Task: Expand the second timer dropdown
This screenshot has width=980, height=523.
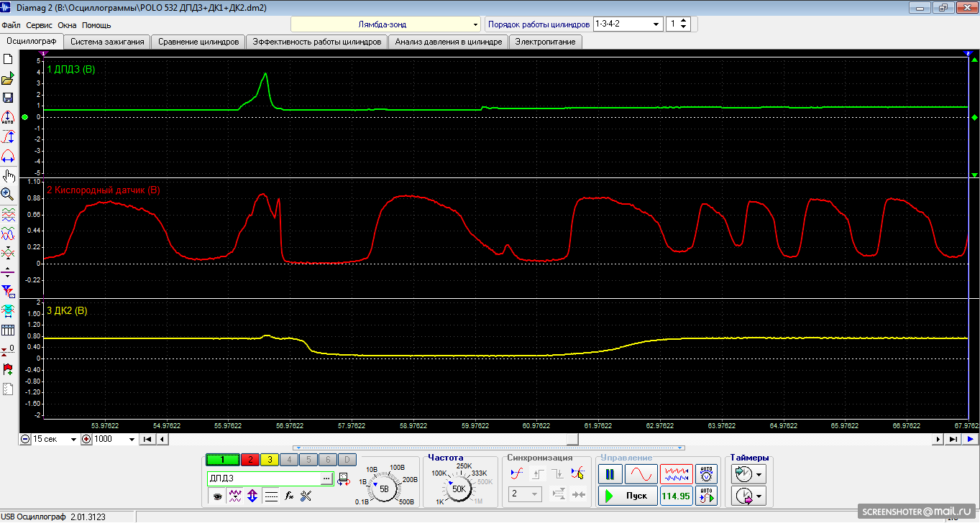Action: (759, 496)
